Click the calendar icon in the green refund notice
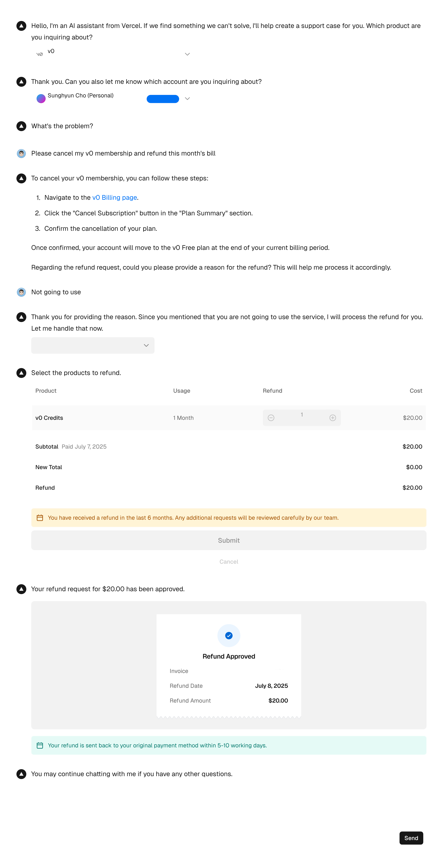Image resolution: width=443 pixels, height=868 pixels. [40, 746]
